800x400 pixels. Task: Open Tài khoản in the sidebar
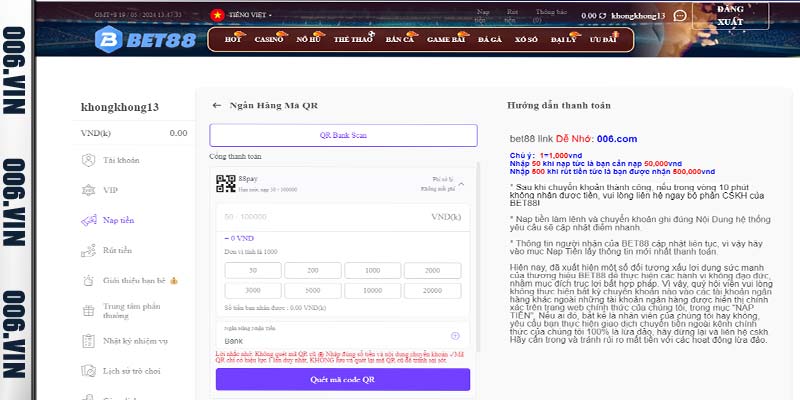(x=121, y=160)
